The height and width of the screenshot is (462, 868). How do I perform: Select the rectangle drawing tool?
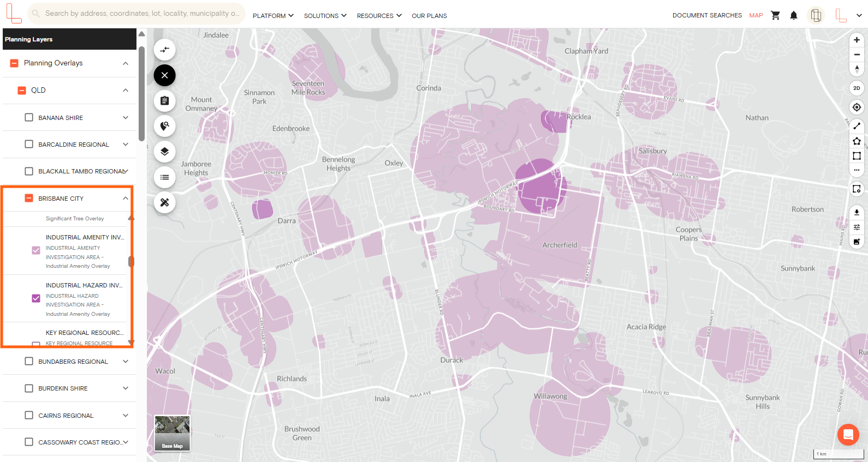(x=857, y=155)
